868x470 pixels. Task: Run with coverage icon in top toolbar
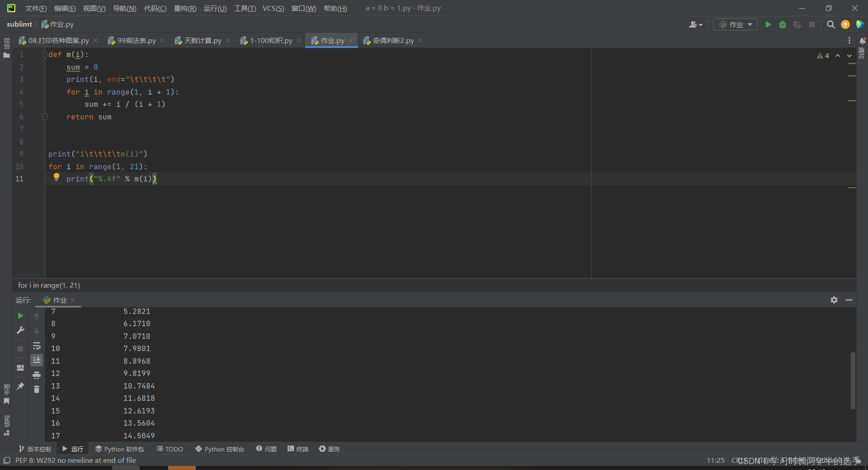click(x=797, y=24)
